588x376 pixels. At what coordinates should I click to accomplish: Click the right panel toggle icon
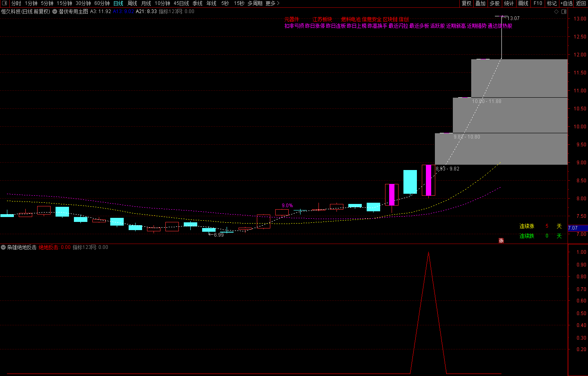pos(564,12)
